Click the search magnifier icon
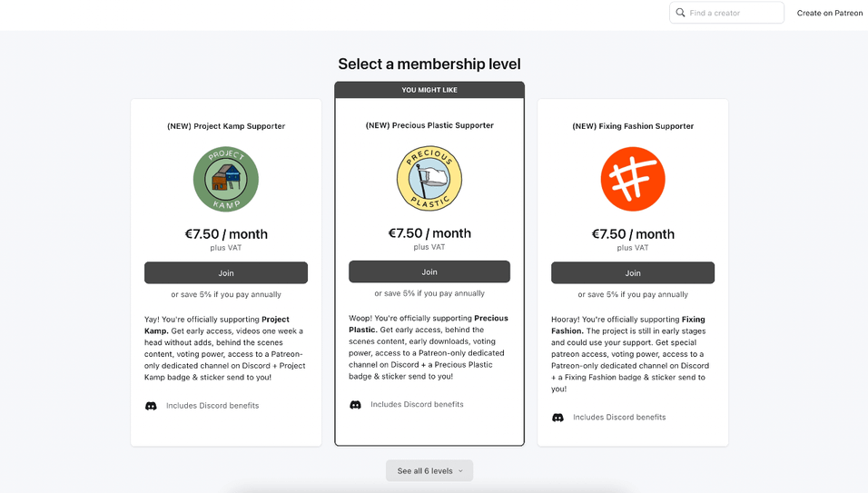Viewport: 868px width, 493px height. [681, 13]
